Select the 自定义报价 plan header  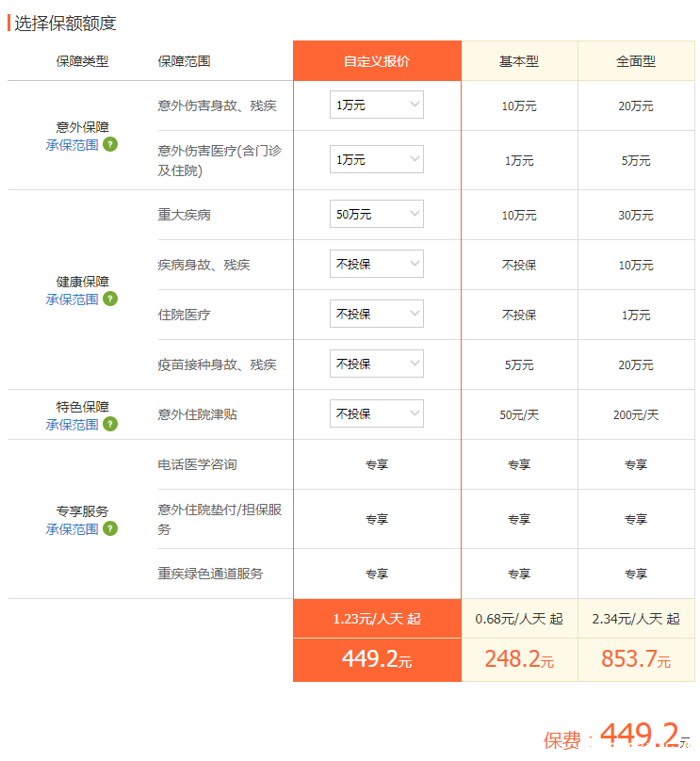tap(377, 61)
